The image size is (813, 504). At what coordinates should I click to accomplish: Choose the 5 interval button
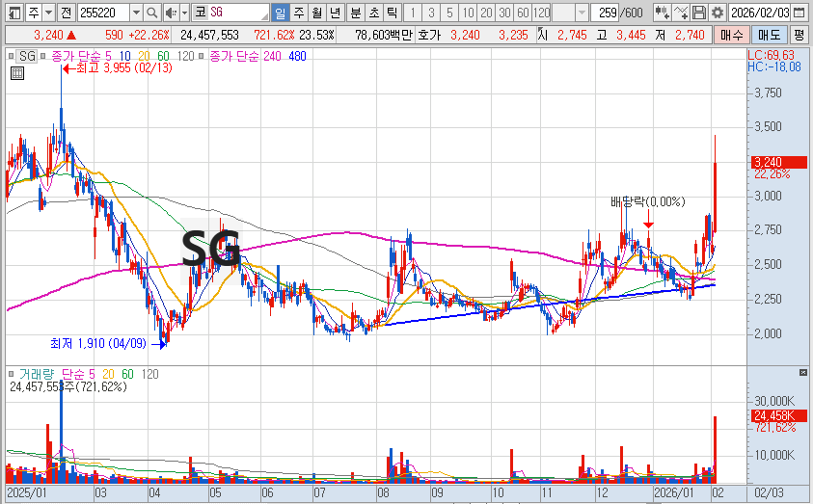click(449, 13)
